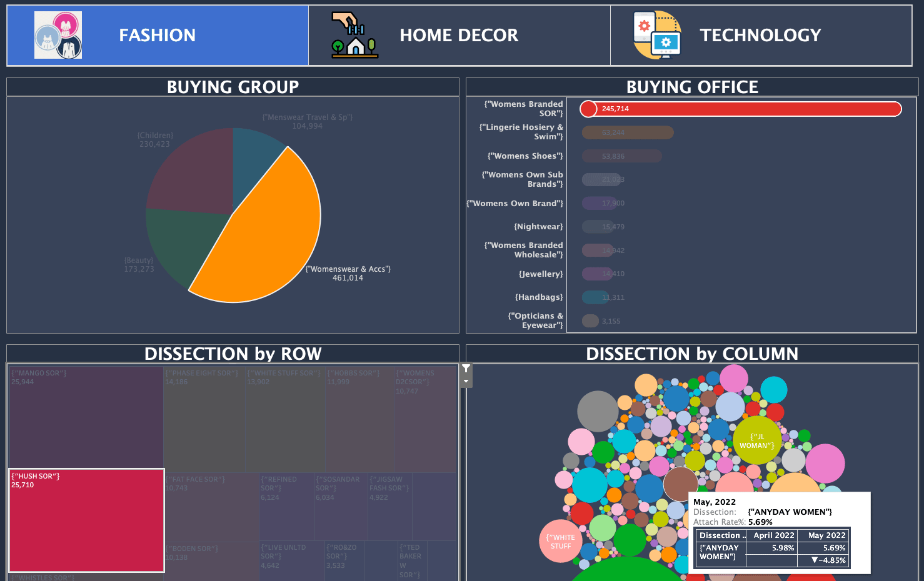Select the orange Womenswear & Accs pie slice
924x581 pixels.
click(x=269, y=237)
